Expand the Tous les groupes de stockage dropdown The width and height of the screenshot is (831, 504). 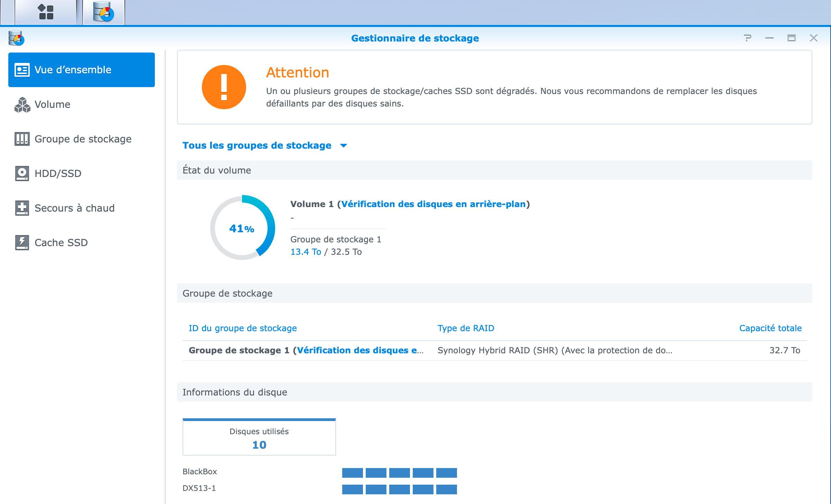(x=265, y=146)
